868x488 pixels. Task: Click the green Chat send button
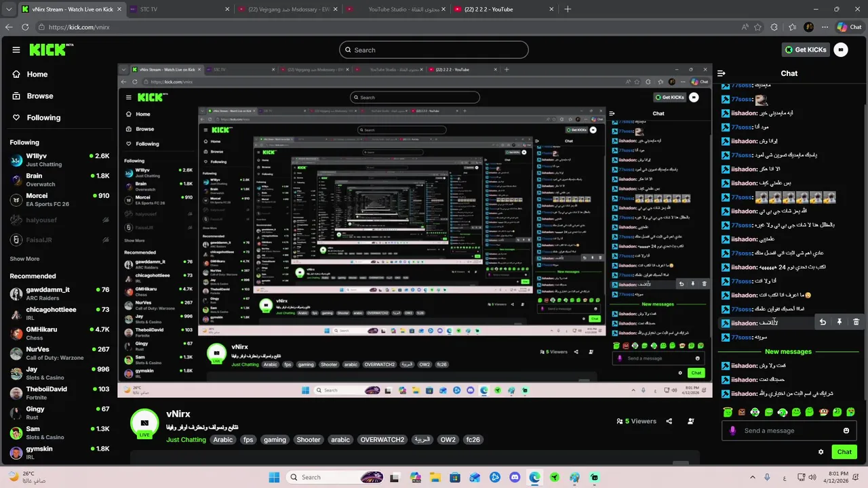click(844, 452)
